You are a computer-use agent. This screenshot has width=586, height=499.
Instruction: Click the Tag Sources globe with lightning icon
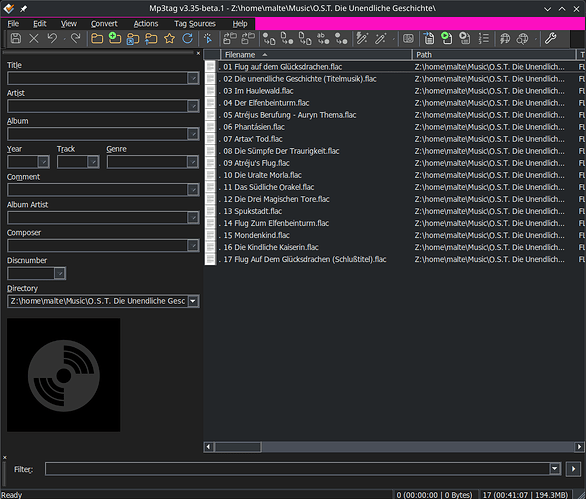(505, 38)
